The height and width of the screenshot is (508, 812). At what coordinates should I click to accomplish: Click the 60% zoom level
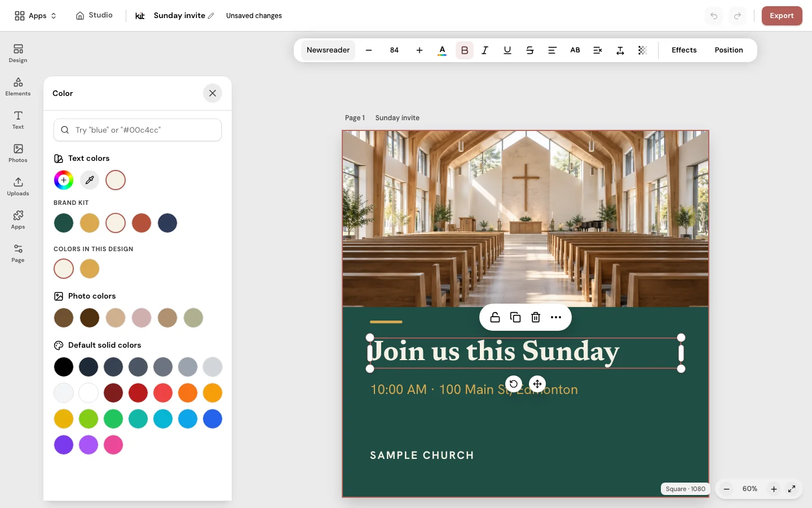[x=750, y=489]
